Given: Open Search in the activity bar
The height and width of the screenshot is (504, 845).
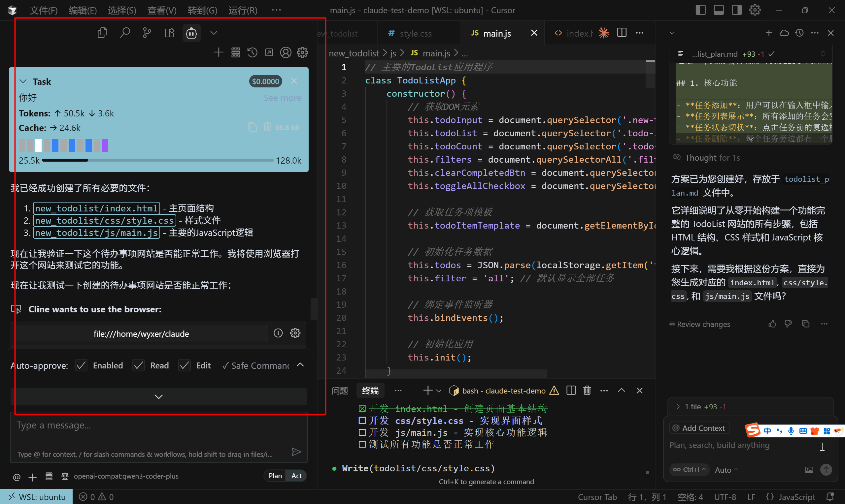Looking at the screenshot, I should (x=125, y=32).
